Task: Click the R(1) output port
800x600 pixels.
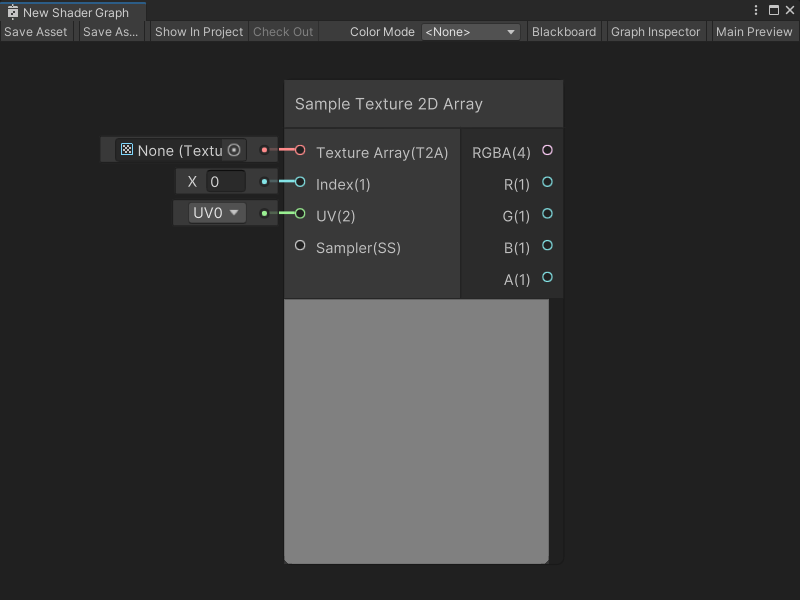Action: [x=547, y=182]
